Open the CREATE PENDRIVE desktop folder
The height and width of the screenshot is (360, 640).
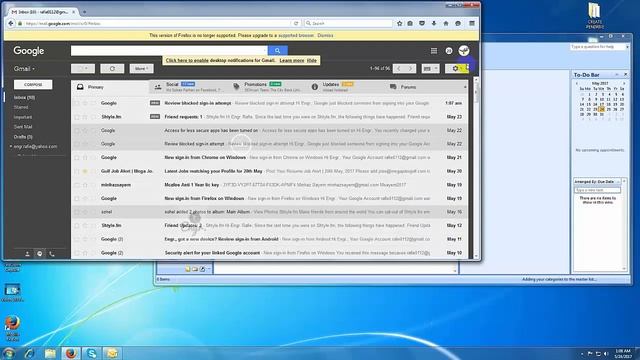coord(595,16)
